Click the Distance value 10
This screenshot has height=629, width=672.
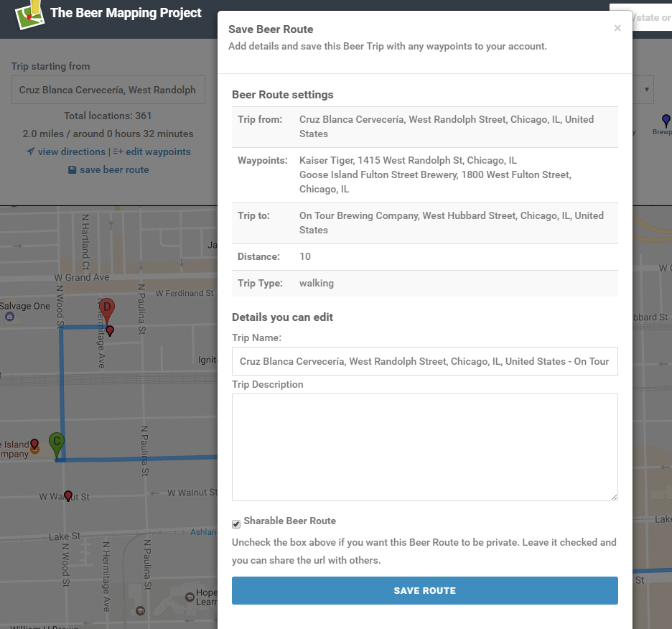304,256
